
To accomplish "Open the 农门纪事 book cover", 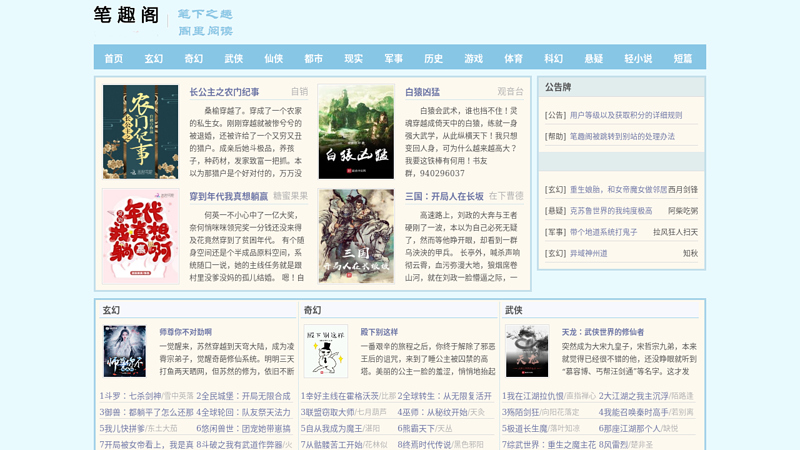I will pyautogui.click(x=140, y=132).
